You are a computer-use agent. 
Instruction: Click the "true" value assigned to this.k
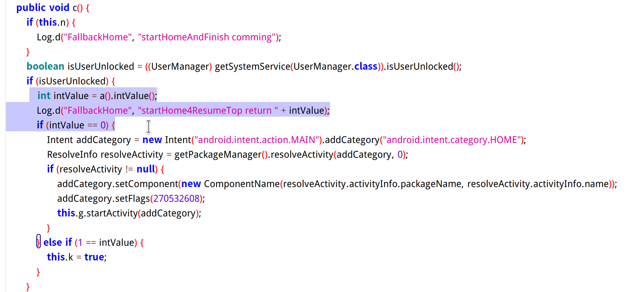click(94, 257)
